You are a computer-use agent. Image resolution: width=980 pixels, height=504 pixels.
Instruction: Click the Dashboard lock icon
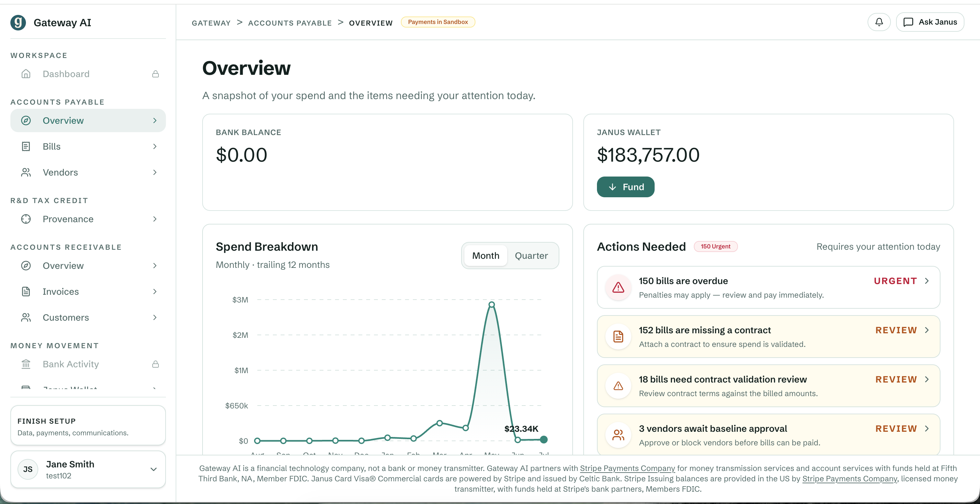155,74
